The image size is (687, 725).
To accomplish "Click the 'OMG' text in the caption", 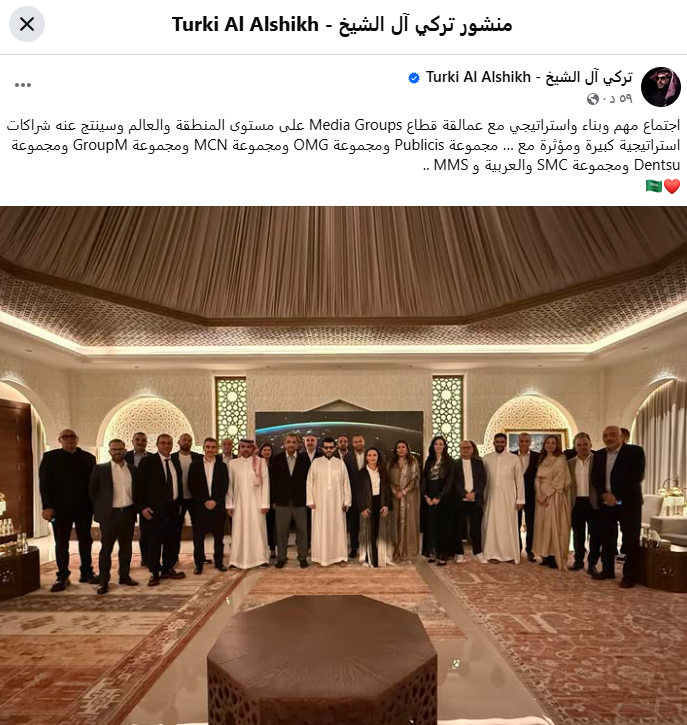I will click(x=311, y=145).
